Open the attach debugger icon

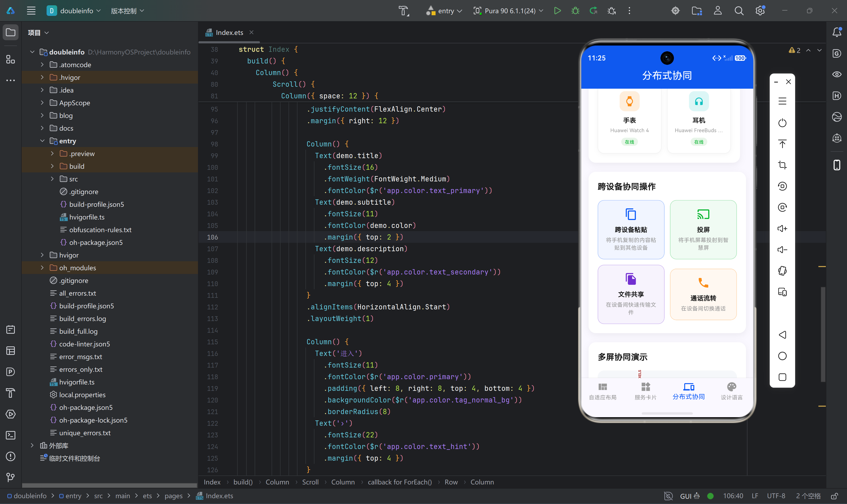pyautogui.click(x=611, y=11)
